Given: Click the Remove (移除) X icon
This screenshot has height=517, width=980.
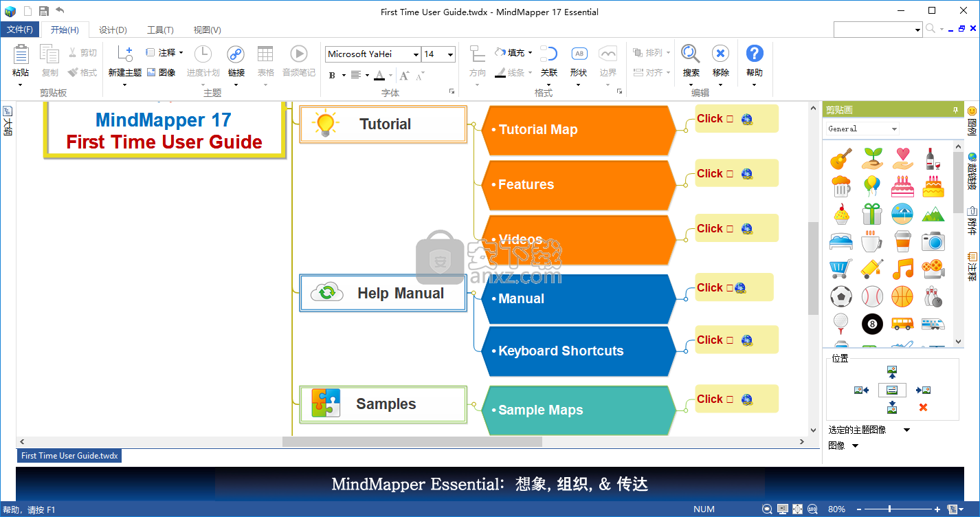Looking at the screenshot, I should coord(720,54).
